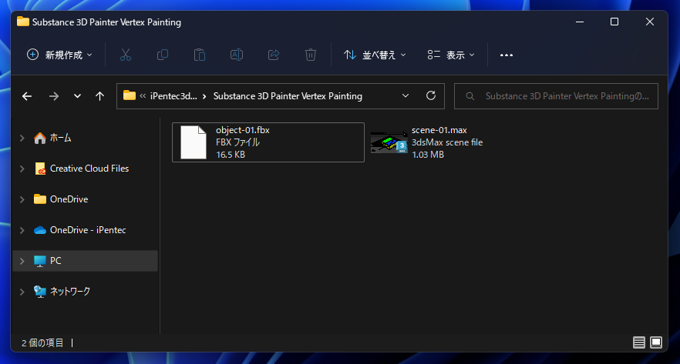Click the scene-01.max thumbnail preview
Screen dimensions: 680x364
(389, 142)
